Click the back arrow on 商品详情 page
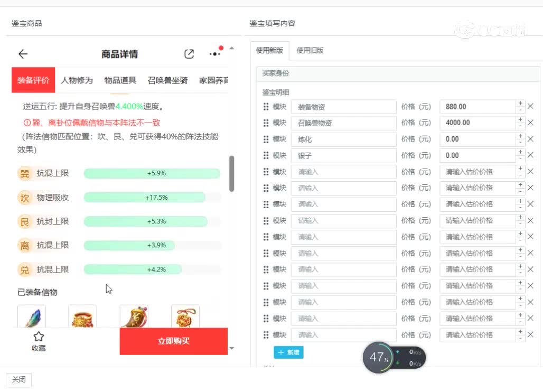 pos(22,54)
